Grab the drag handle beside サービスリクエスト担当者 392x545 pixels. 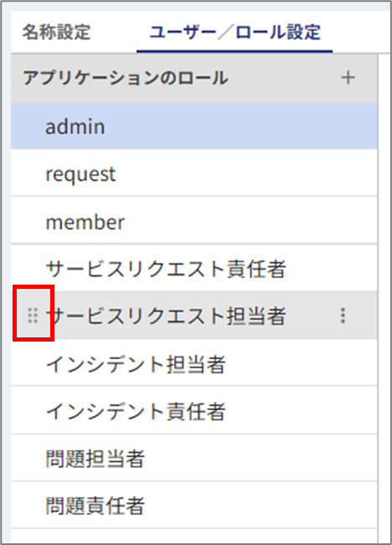pyautogui.click(x=33, y=316)
